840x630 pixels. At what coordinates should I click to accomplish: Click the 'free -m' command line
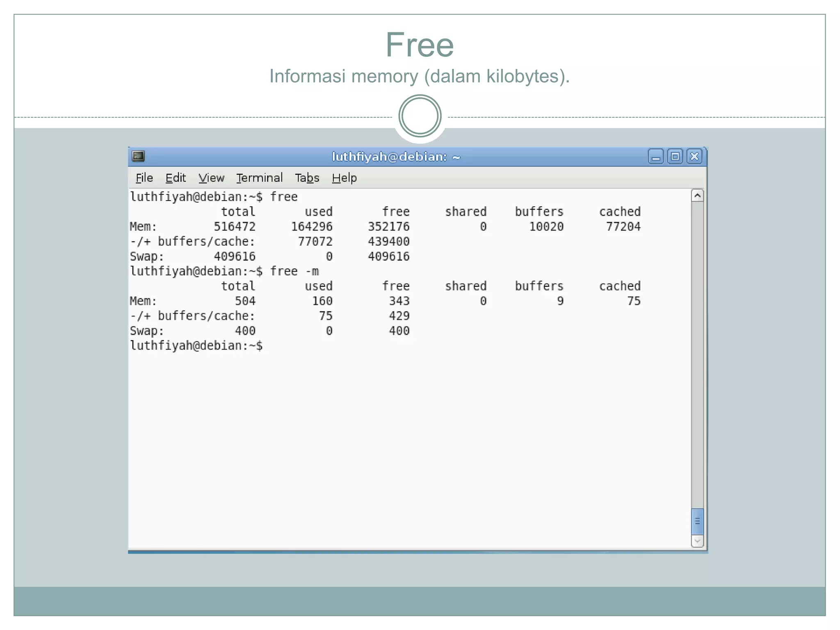click(224, 271)
